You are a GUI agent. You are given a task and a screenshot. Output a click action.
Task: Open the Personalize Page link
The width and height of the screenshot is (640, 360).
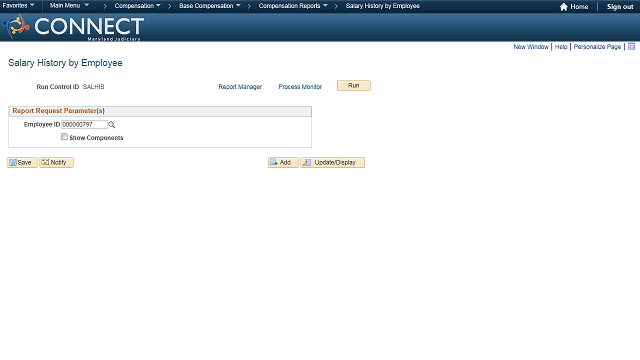[597, 47]
